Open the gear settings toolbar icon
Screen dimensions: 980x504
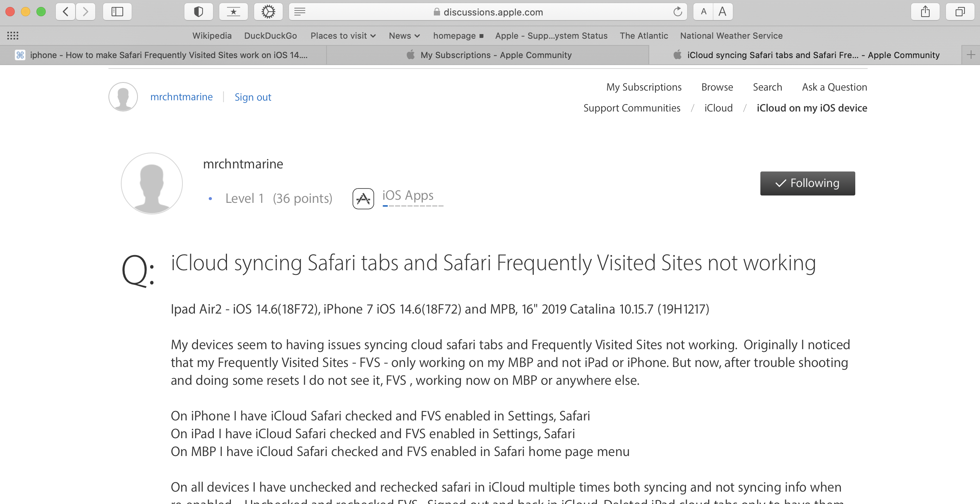(x=268, y=12)
